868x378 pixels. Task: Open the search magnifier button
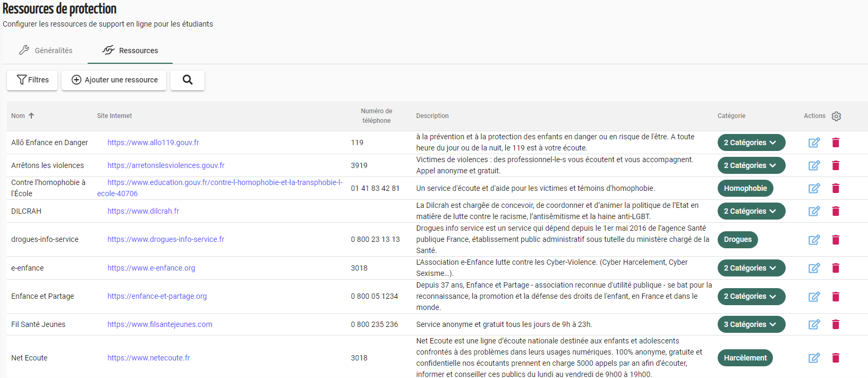click(188, 80)
